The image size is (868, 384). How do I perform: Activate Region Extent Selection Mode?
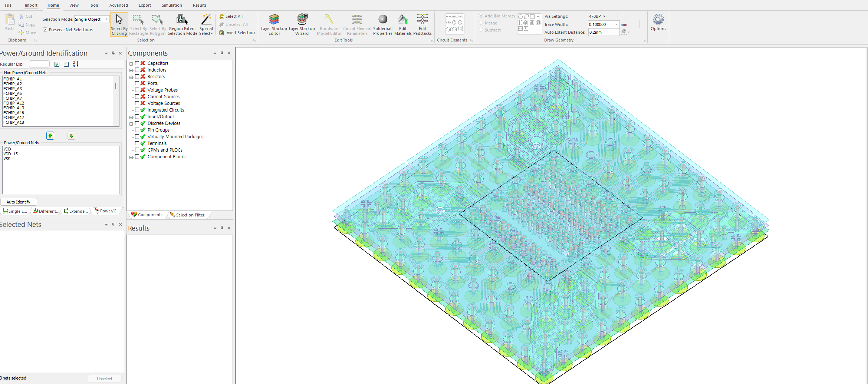tap(182, 24)
